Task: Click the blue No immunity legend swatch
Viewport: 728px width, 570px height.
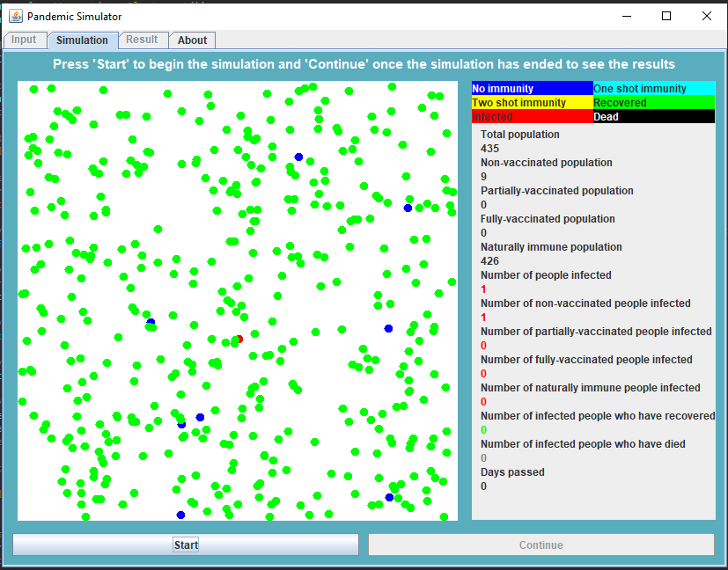Action: [x=532, y=88]
